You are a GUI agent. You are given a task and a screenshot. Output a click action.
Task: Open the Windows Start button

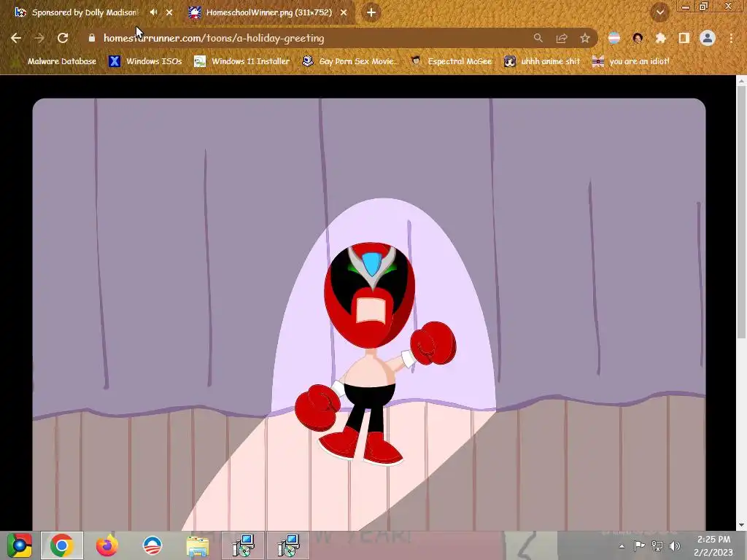point(19,545)
